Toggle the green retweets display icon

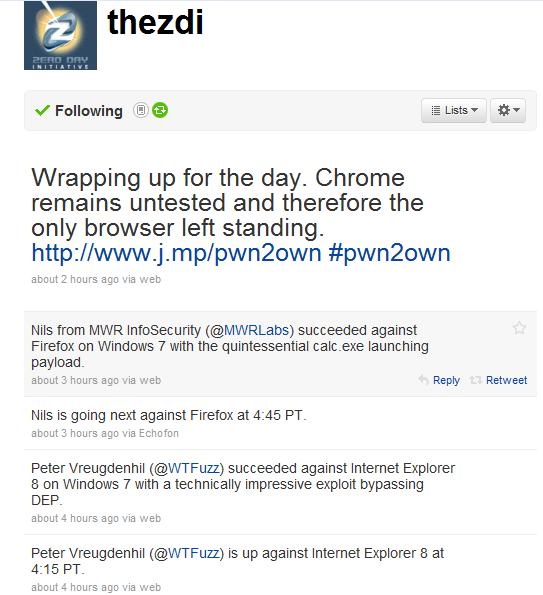pyautogui.click(x=160, y=110)
